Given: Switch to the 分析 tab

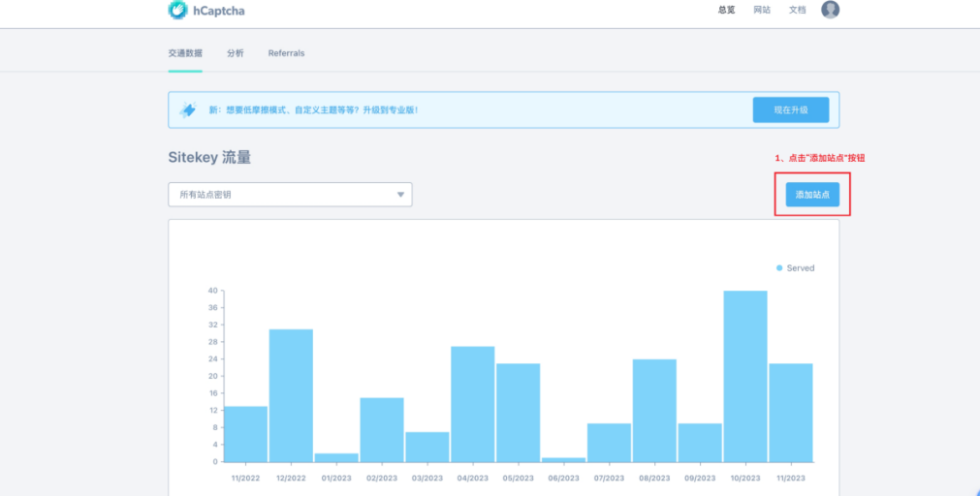Looking at the screenshot, I should tap(236, 53).
